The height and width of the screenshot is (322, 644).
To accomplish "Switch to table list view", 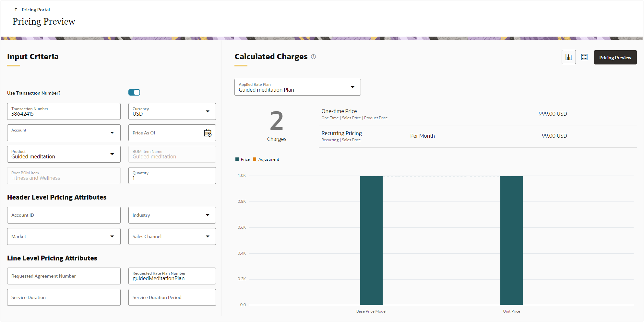I will point(584,57).
